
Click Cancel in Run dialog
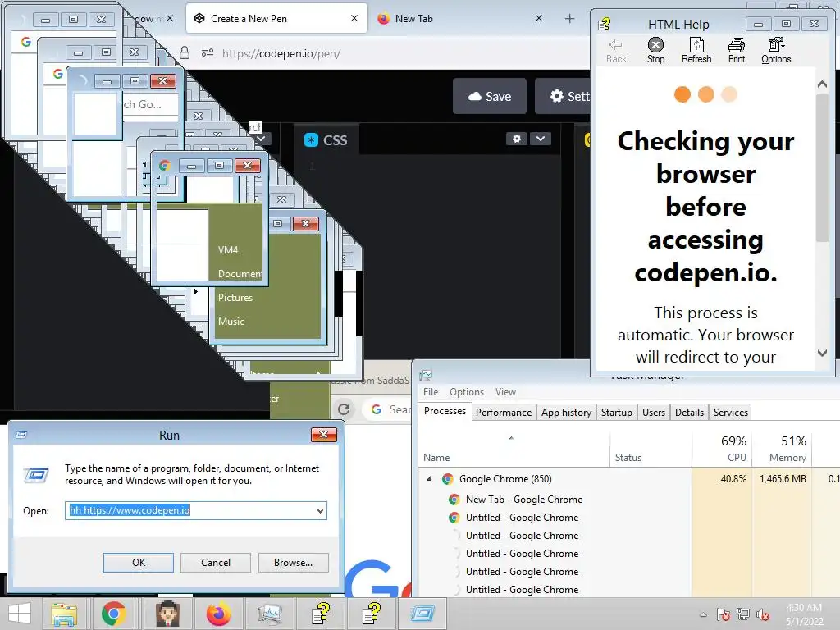tap(216, 563)
